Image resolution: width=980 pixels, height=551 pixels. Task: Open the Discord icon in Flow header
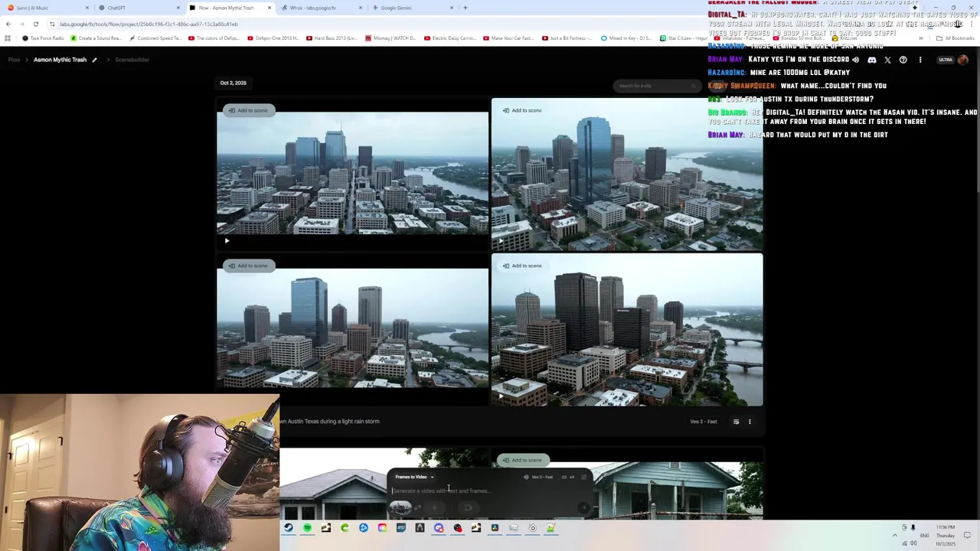(x=871, y=60)
